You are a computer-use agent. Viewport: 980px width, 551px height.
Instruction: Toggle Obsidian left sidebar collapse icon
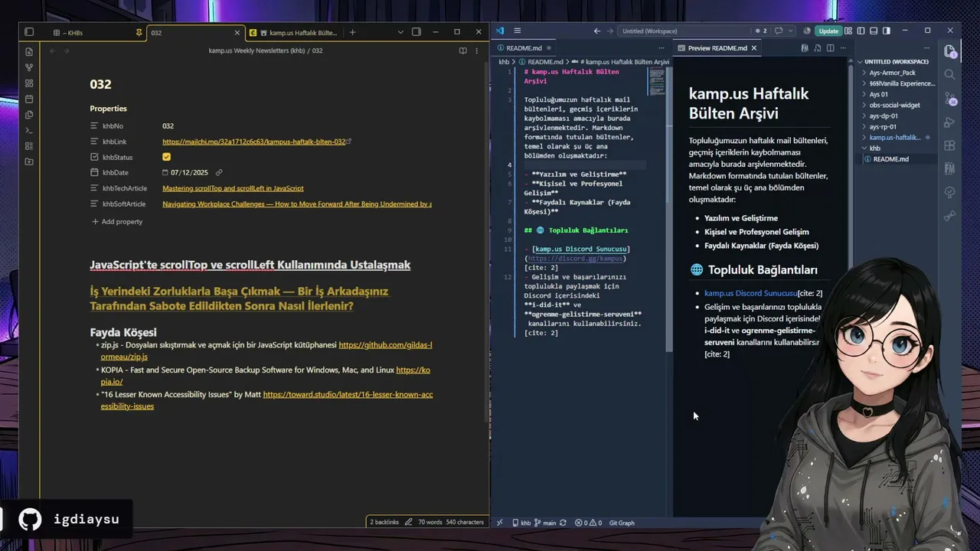point(29,32)
